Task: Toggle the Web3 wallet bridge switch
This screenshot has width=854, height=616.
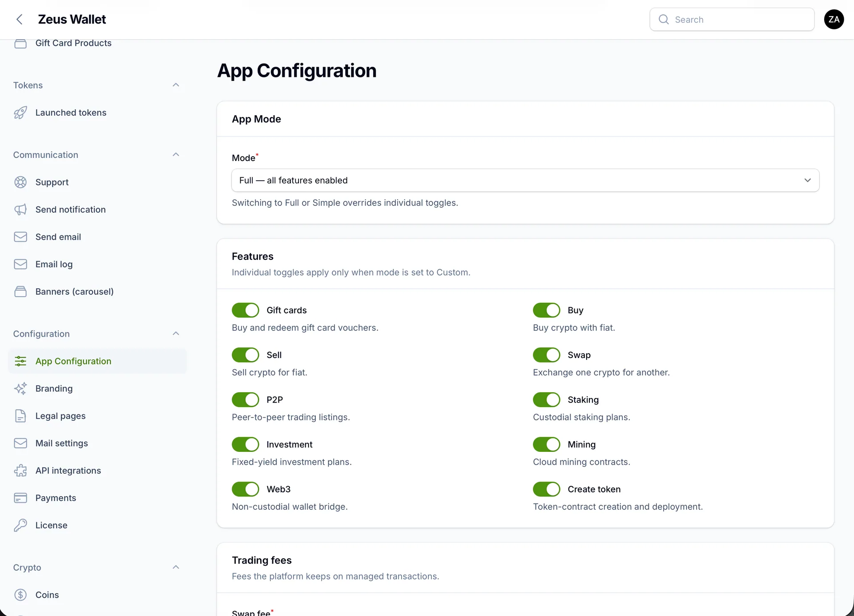Action: (x=246, y=489)
